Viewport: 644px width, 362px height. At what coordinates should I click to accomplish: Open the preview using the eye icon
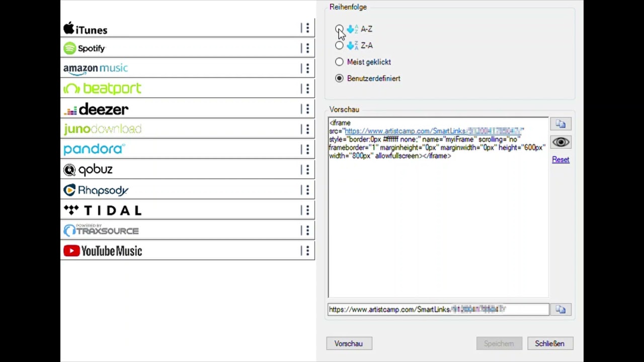click(560, 142)
